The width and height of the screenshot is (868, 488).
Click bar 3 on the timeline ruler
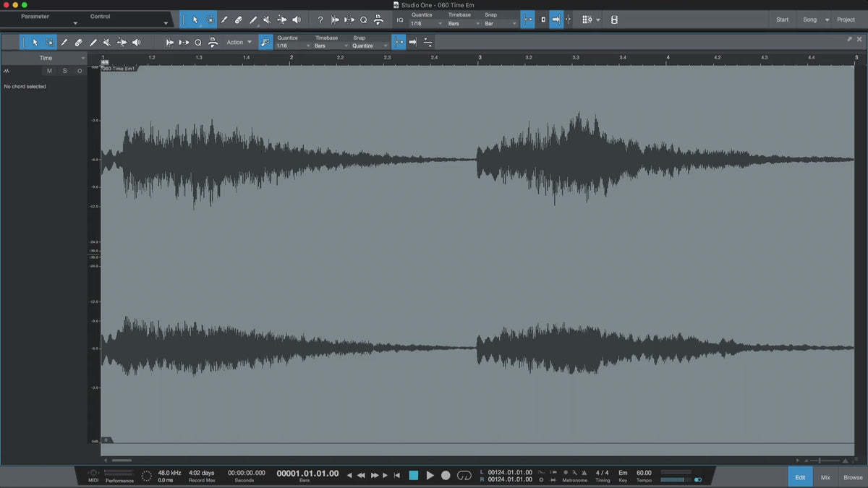coord(480,57)
